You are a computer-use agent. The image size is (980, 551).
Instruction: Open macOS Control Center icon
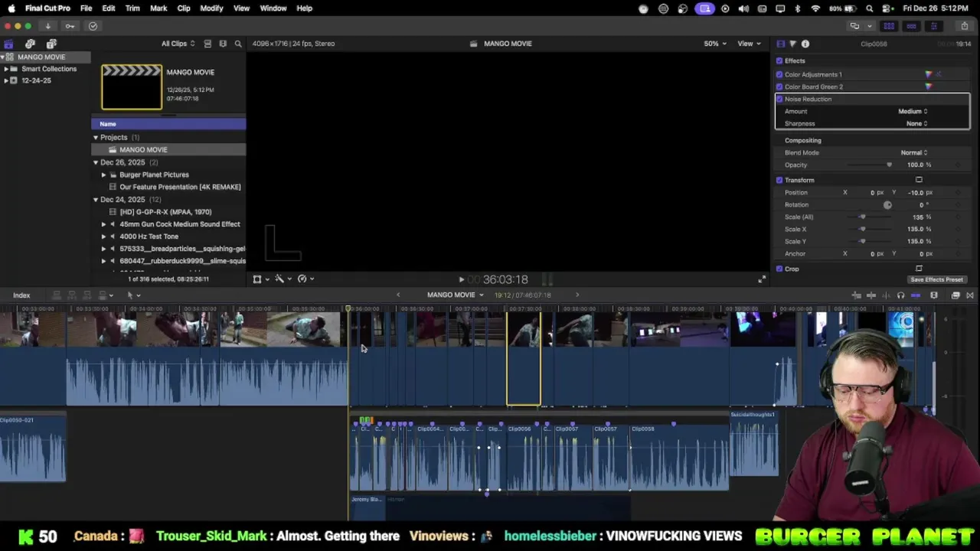click(x=887, y=8)
